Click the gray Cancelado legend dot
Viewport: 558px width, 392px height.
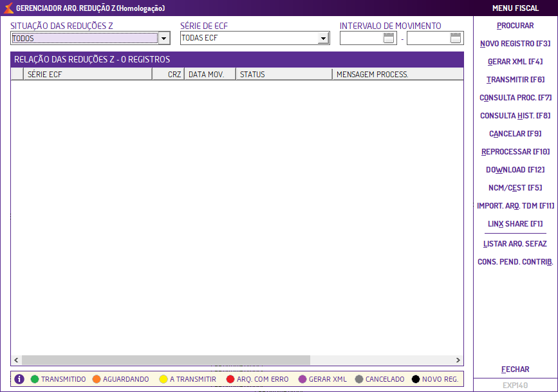(x=359, y=379)
